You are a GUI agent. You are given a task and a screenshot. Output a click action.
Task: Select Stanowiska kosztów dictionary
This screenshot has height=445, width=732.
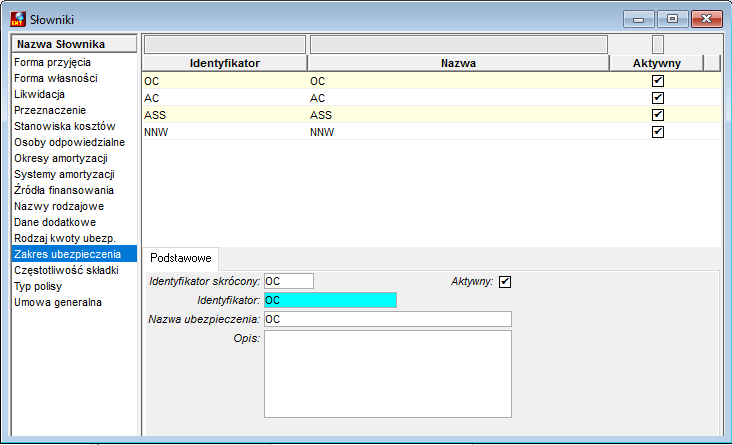point(74,126)
